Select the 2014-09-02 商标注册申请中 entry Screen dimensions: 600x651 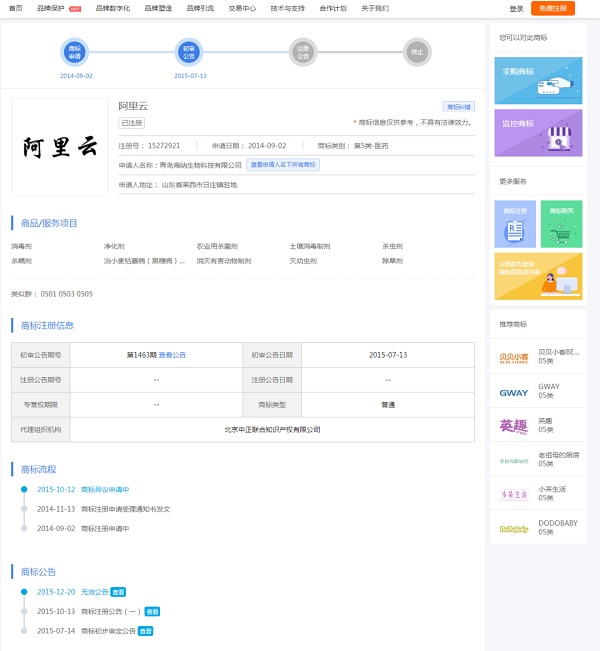[83, 529]
